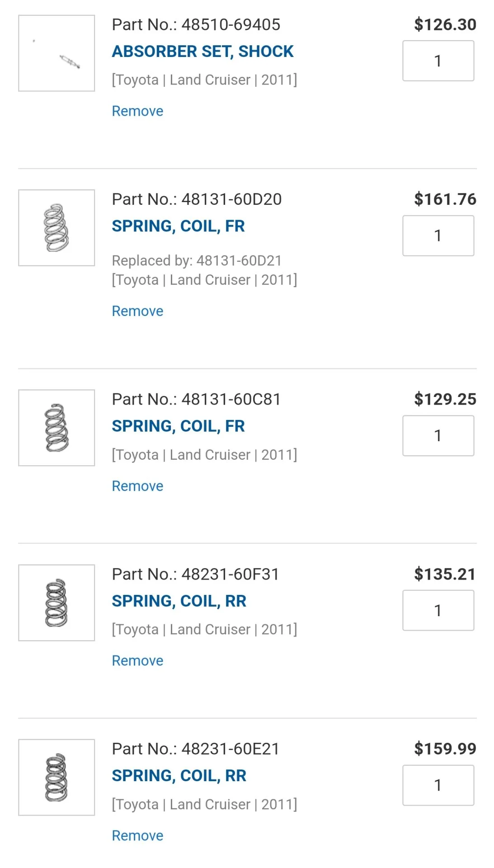View thumbnail of part 48231-60F31 rear spring
This screenshot has height=868, width=494.
pos(56,603)
